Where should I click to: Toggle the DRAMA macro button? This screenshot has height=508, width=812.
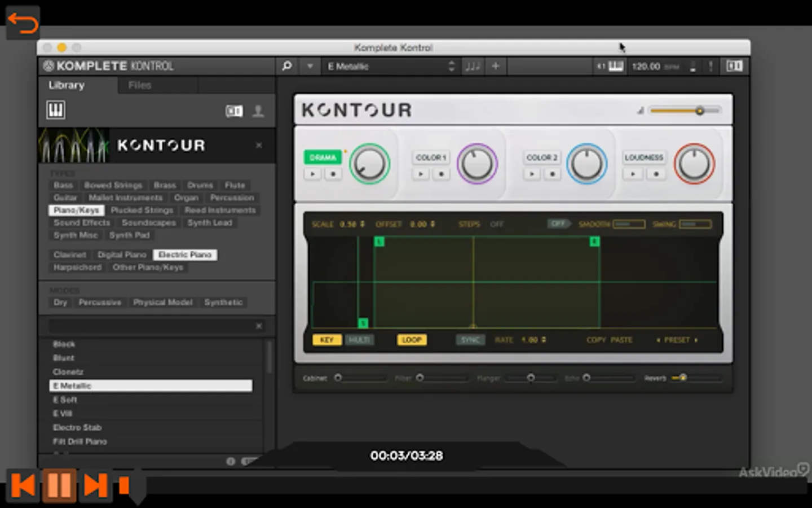click(323, 157)
